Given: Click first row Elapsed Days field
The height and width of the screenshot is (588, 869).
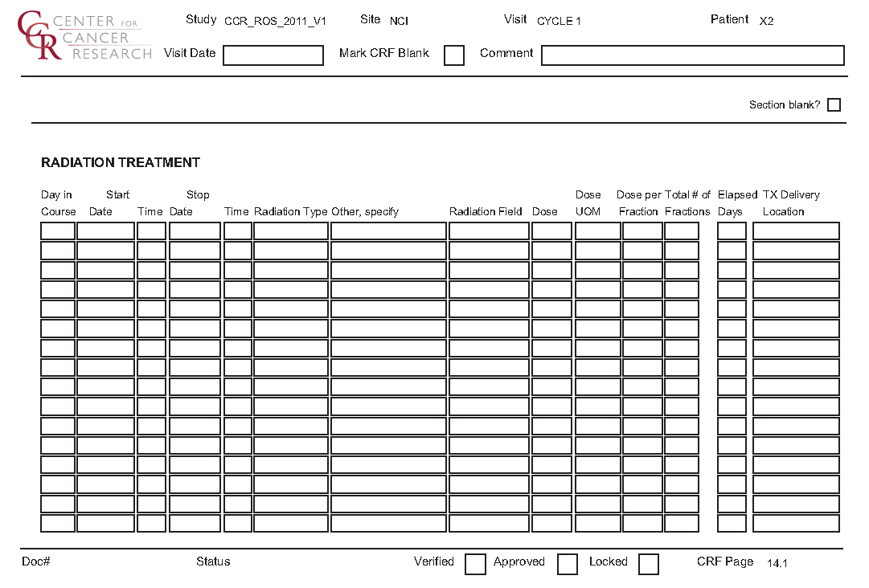Looking at the screenshot, I should 732,231.
